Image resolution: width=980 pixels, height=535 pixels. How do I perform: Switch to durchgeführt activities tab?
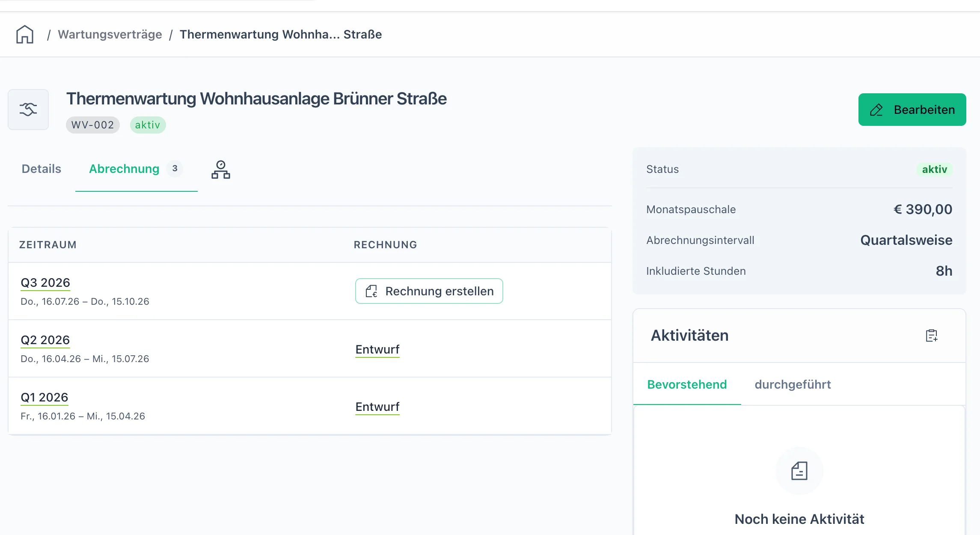point(793,384)
